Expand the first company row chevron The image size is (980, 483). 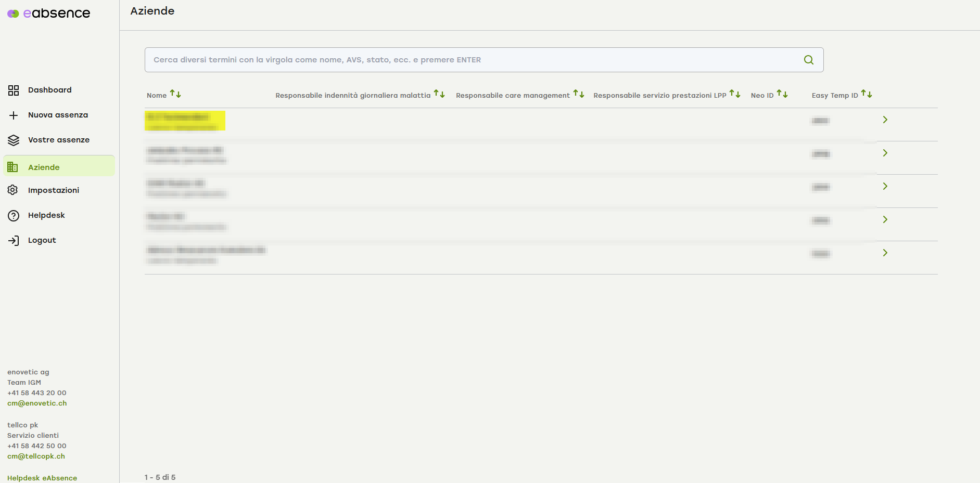(885, 120)
